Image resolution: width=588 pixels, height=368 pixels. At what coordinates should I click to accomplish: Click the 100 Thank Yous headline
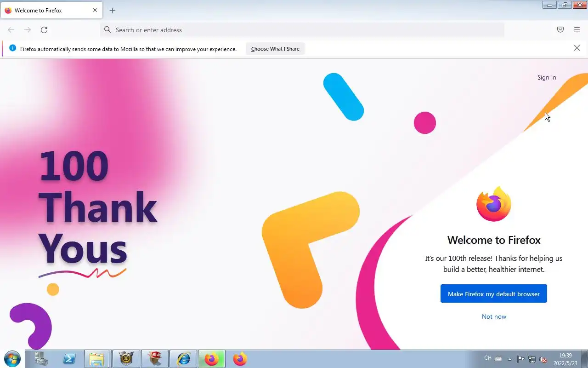point(97,207)
